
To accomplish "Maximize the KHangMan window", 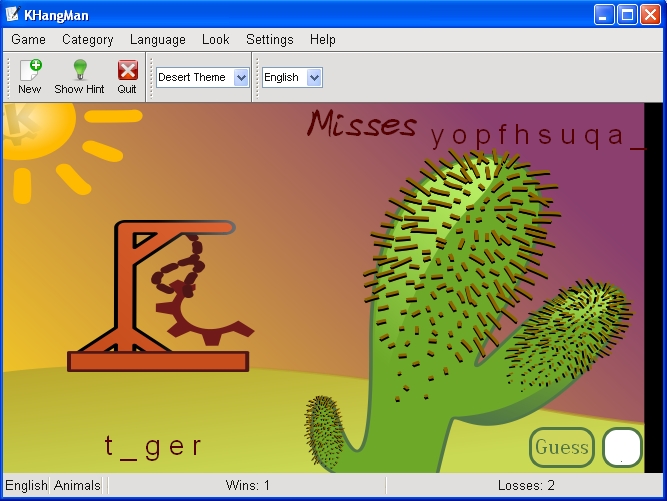I will (x=627, y=14).
